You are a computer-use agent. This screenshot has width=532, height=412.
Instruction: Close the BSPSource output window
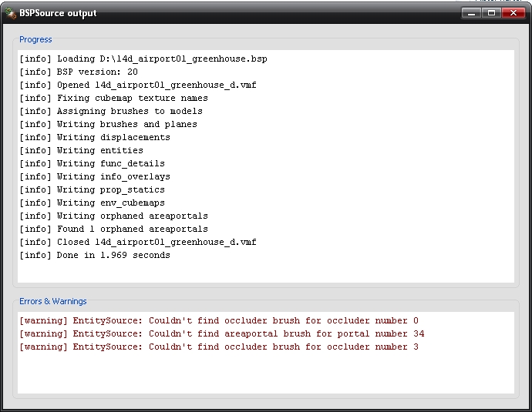(513, 13)
